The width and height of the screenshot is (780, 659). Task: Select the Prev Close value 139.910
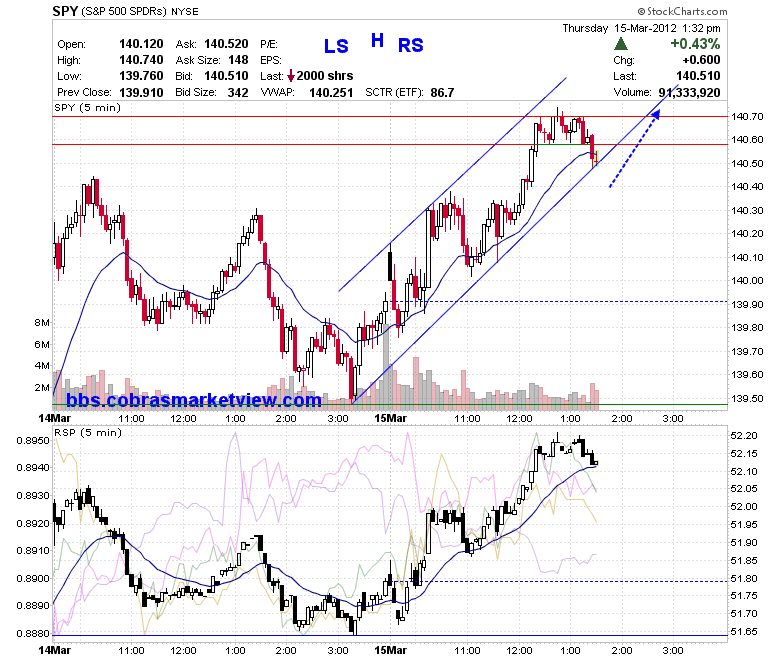tap(141, 93)
